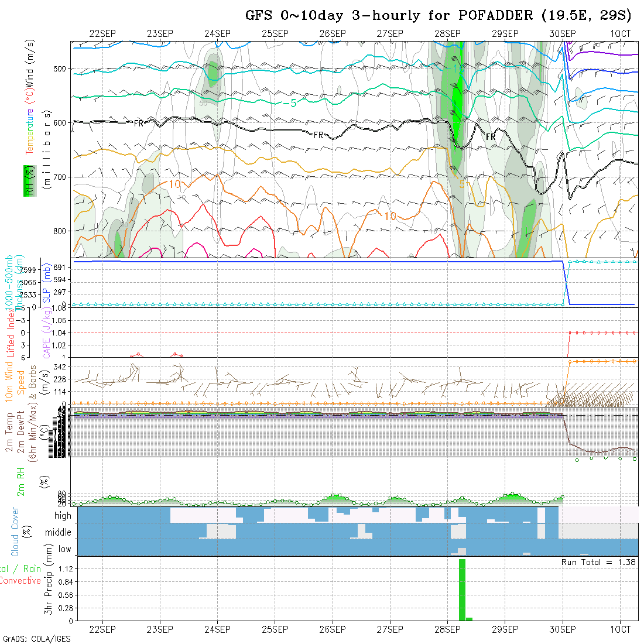Screen dimensions: 644x644
Task: Click the 24SEP date label on top axis
Action: pyautogui.click(x=217, y=34)
